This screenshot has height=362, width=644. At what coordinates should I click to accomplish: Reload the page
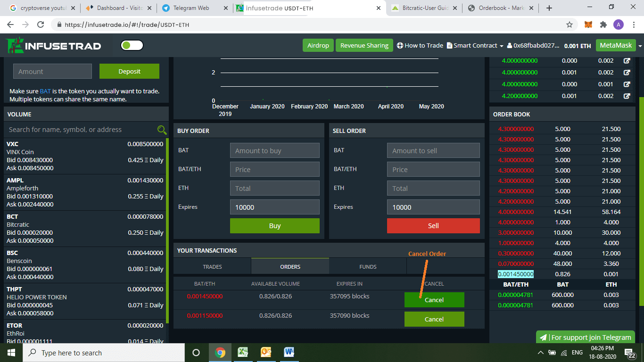point(41,25)
